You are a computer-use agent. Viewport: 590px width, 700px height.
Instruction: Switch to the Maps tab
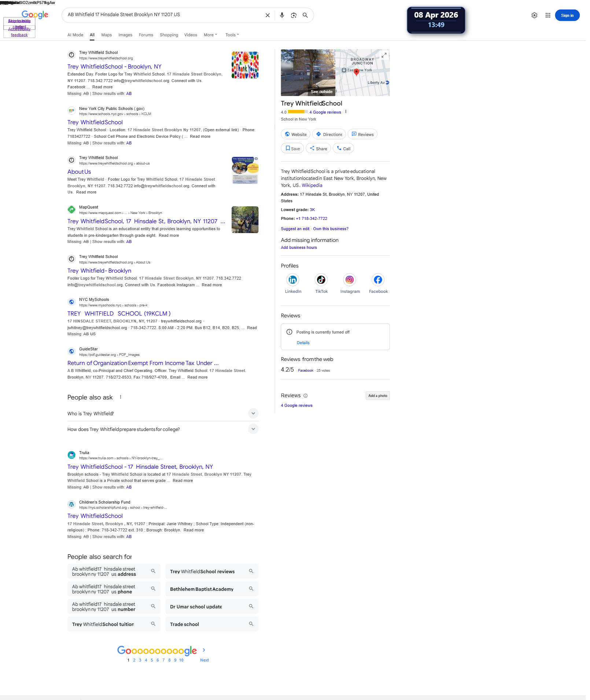(x=107, y=35)
